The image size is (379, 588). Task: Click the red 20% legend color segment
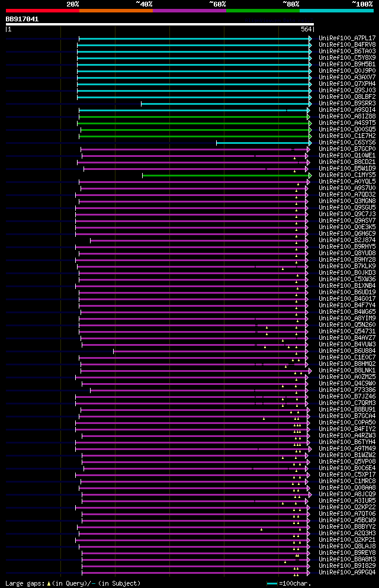click(x=43, y=11)
